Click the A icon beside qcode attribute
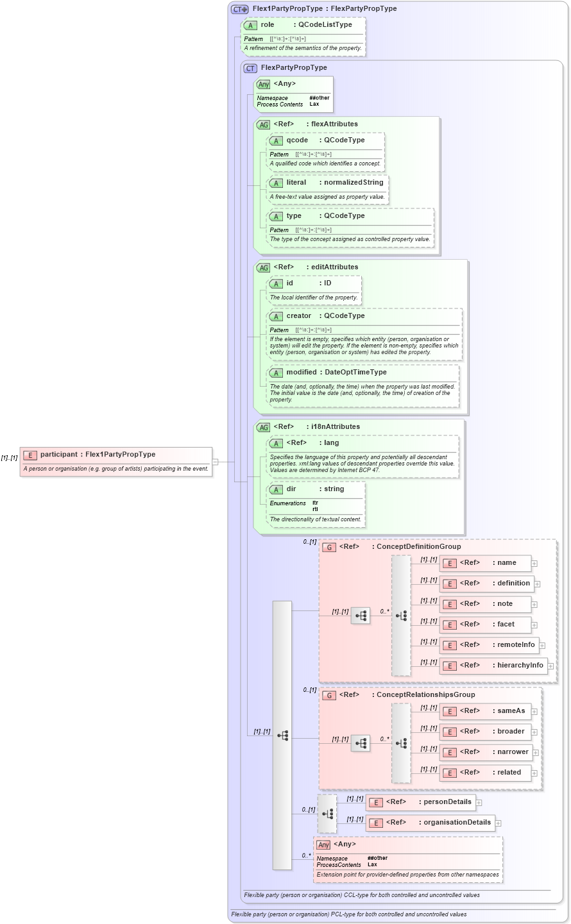The height and width of the screenshot is (924, 571). [x=277, y=141]
